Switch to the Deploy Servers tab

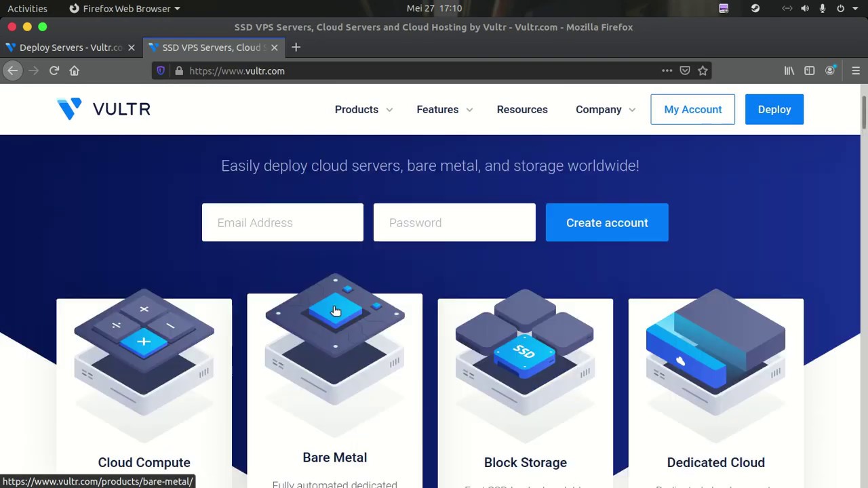(71, 47)
